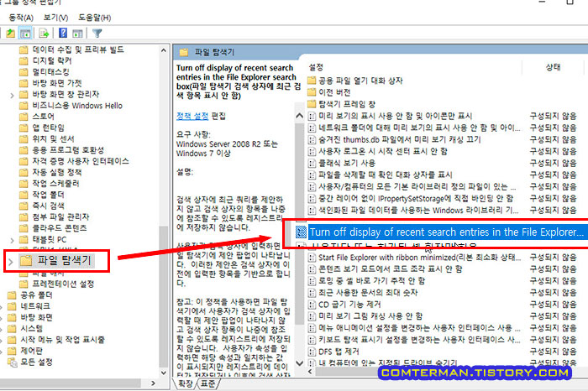Select the 멀티태스킹 tree folder
The image size is (588, 391).
coord(50,72)
